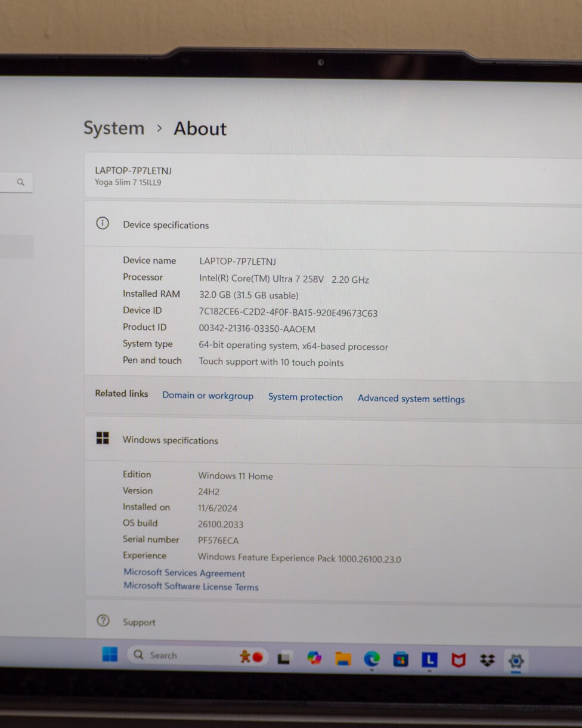Viewport: 582px width, 728px height.
Task: Open File Explorer from the taskbar
Action: click(343, 658)
